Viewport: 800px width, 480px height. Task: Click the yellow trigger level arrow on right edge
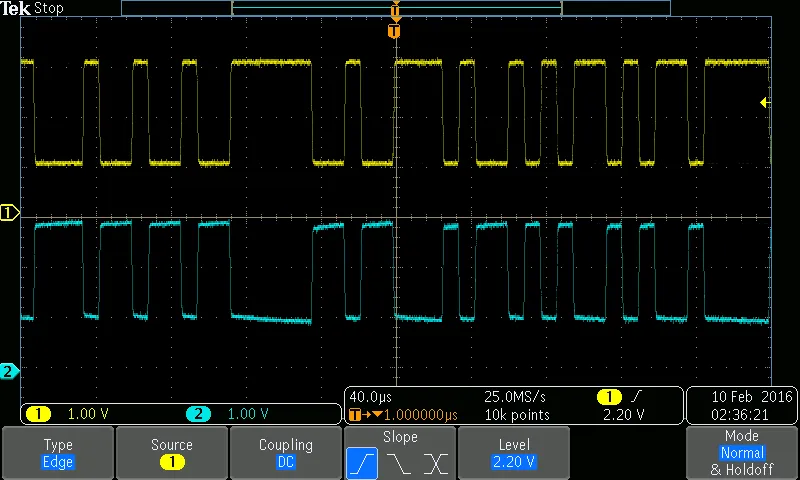pos(765,102)
